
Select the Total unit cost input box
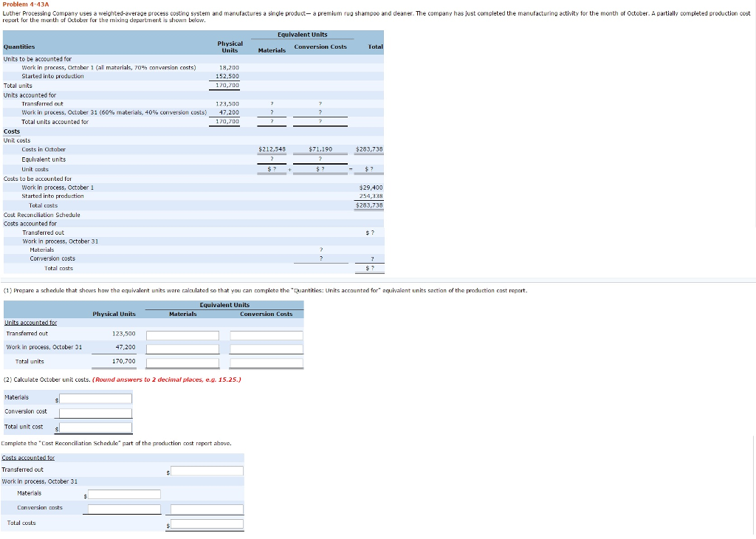[95, 427]
